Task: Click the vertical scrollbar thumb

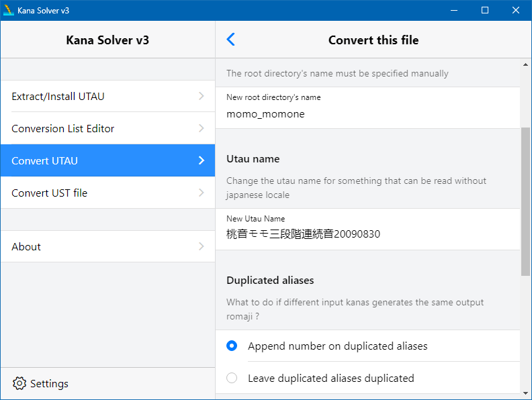Action: 525,202
